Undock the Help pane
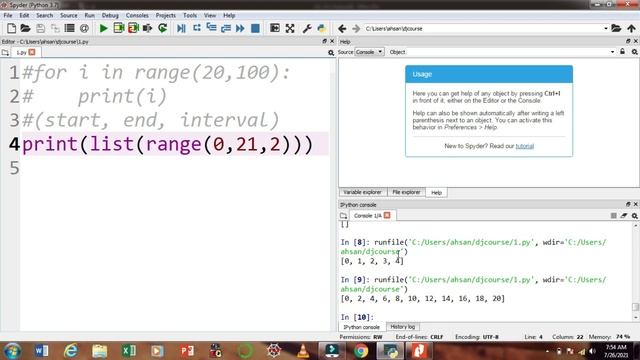The height and width of the screenshot is (360, 640). coord(628,41)
